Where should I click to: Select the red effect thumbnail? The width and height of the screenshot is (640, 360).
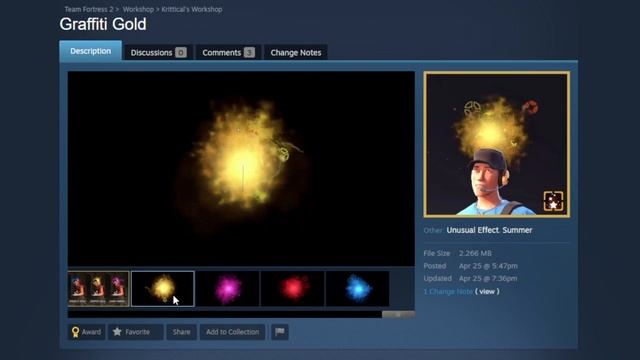292,289
